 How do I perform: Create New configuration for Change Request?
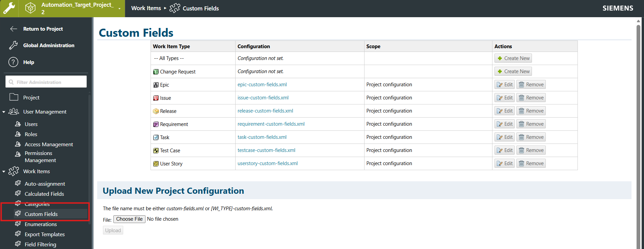(513, 71)
